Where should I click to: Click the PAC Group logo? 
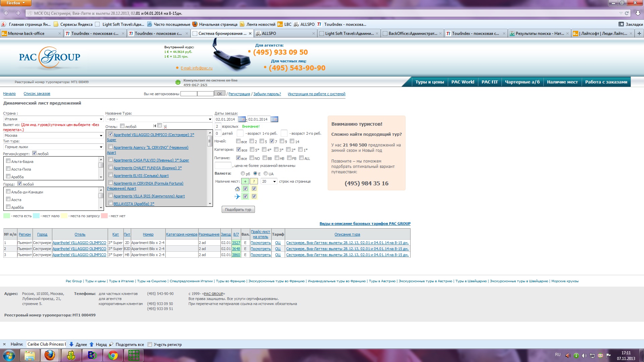pyautogui.click(x=50, y=57)
